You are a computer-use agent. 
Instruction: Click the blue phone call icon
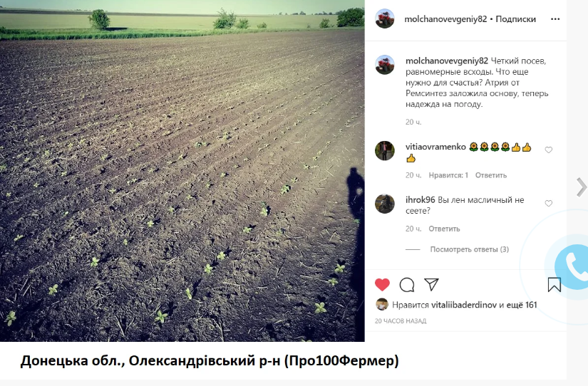[572, 267]
